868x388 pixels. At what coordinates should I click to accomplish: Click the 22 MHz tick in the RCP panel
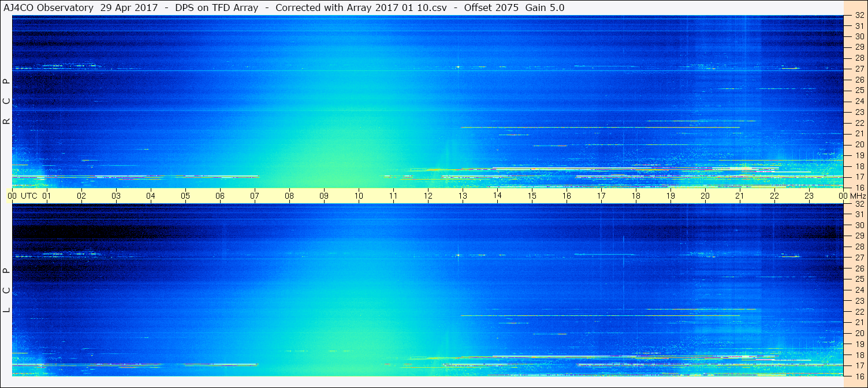[x=859, y=123]
